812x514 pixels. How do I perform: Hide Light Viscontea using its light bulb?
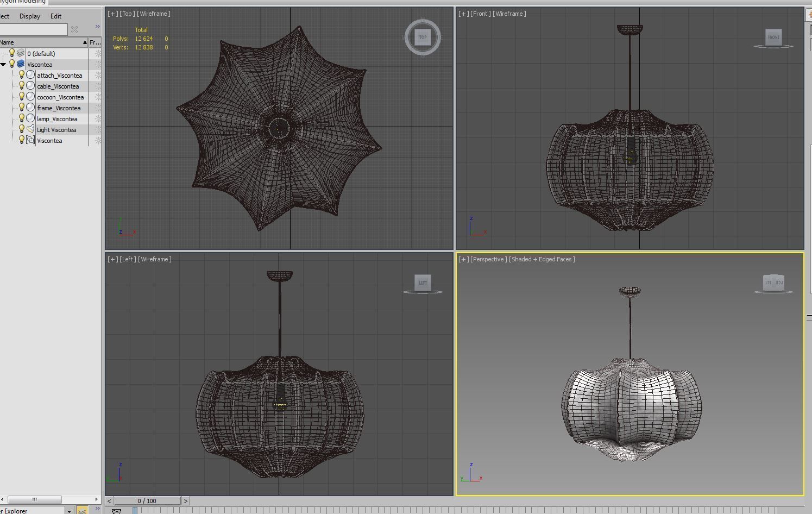22,129
